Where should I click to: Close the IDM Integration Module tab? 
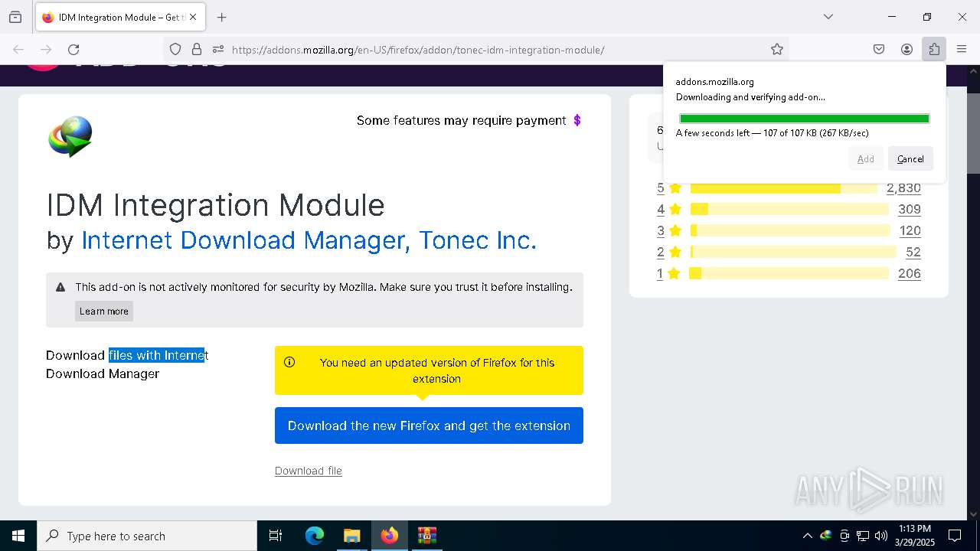click(x=193, y=17)
